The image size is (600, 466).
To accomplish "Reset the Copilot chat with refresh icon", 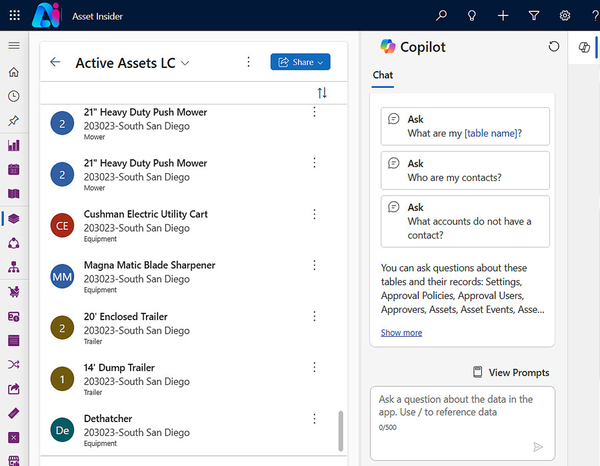I will 553,47.
